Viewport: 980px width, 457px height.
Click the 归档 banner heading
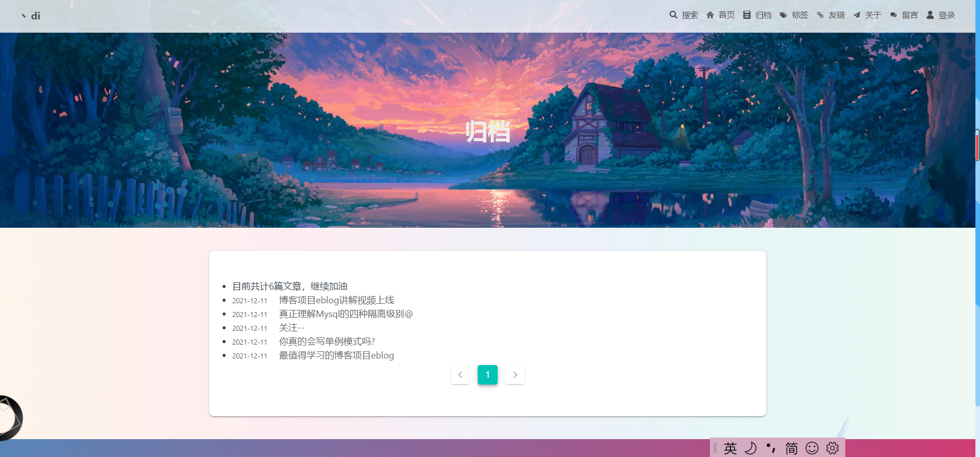[487, 132]
